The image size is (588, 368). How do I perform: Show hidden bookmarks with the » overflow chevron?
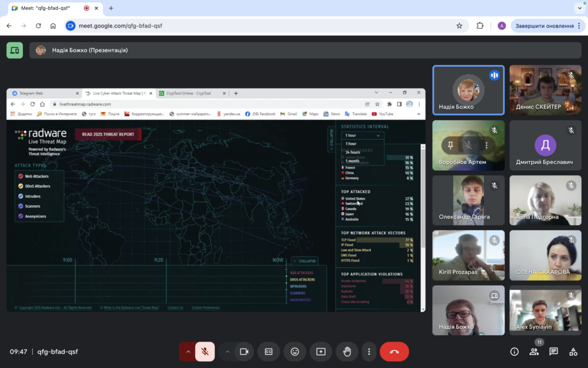[x=419, y=114]
